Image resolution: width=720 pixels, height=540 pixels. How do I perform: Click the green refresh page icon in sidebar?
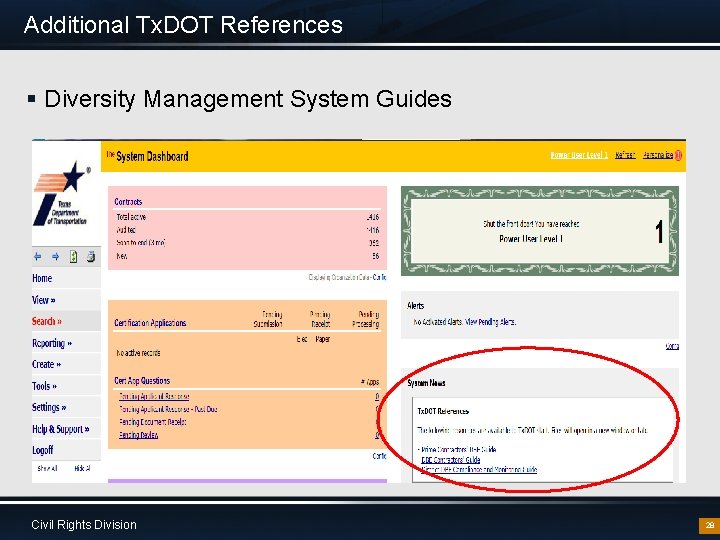click(73, 256)
